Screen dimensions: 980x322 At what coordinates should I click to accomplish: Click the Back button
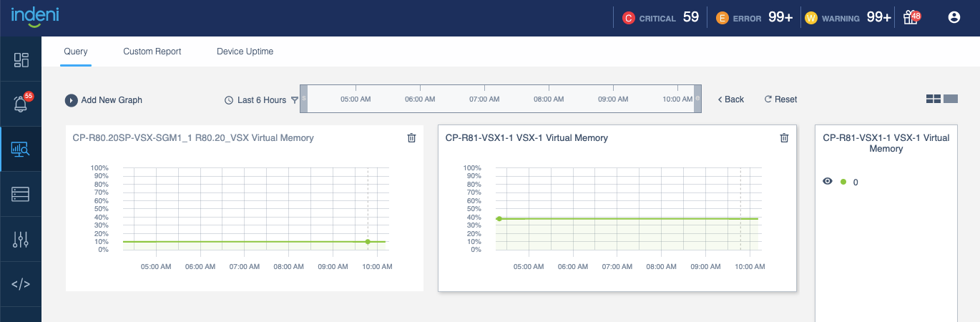(731, 99)
